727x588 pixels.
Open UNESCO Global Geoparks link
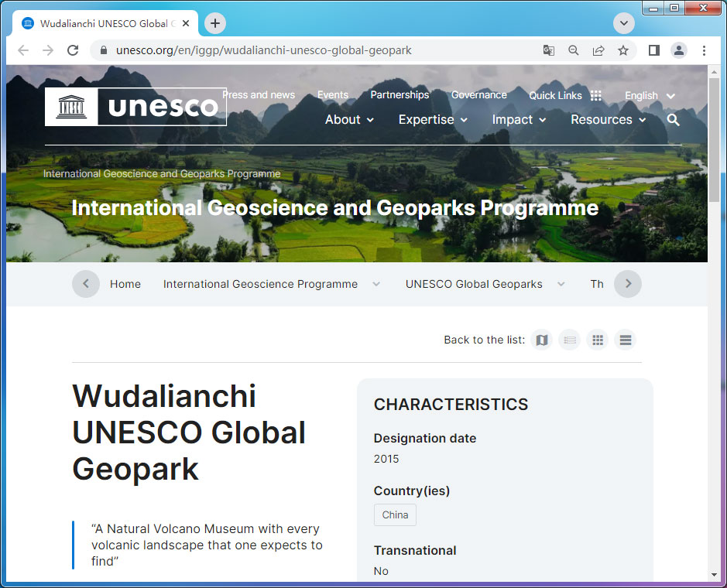474,284
